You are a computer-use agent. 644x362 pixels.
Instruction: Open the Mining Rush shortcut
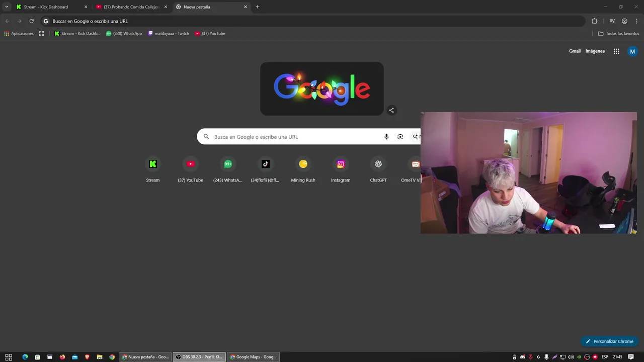click(x=303, y=170)
